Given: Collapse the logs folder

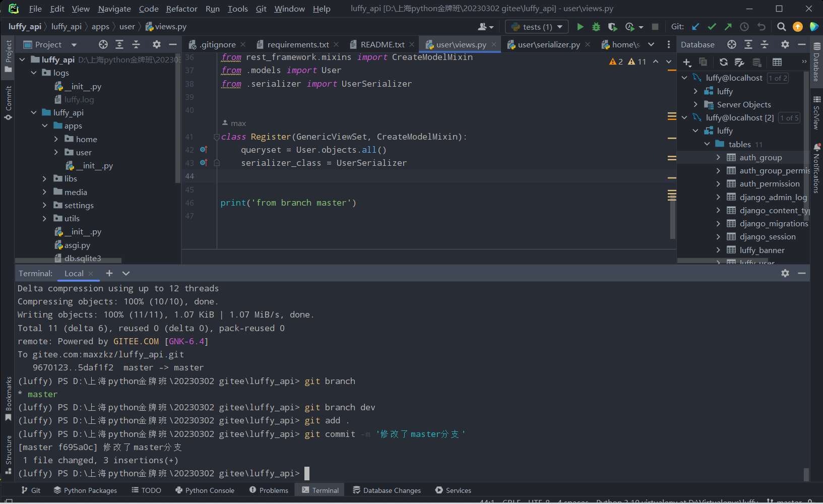Looking at the screenshot, I should (34, 73).
